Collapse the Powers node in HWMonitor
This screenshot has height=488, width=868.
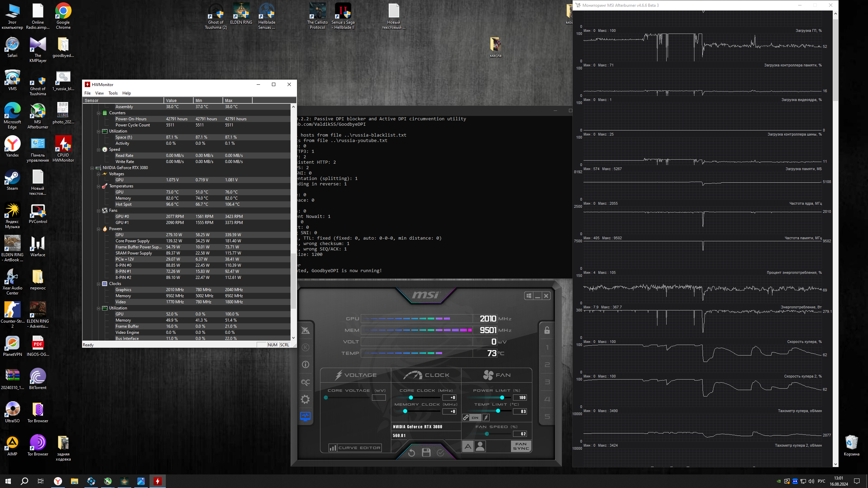tap(98, 229)
